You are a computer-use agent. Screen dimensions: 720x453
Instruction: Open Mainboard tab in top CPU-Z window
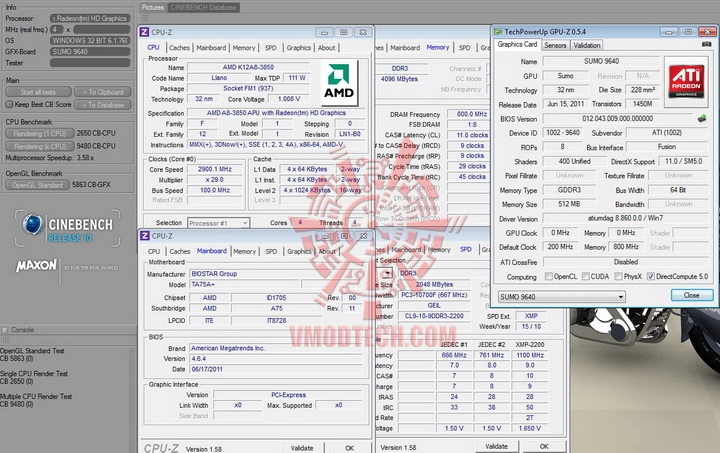211,48
